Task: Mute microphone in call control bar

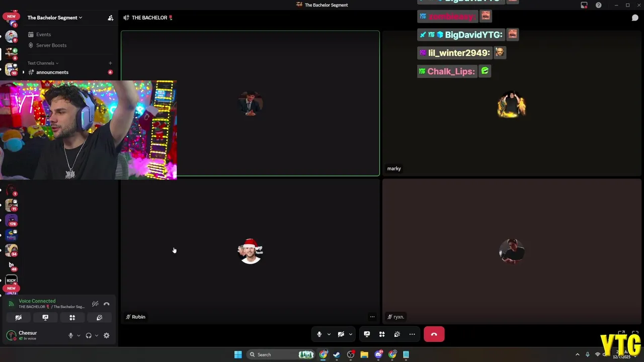Action: tap(319, 334)
